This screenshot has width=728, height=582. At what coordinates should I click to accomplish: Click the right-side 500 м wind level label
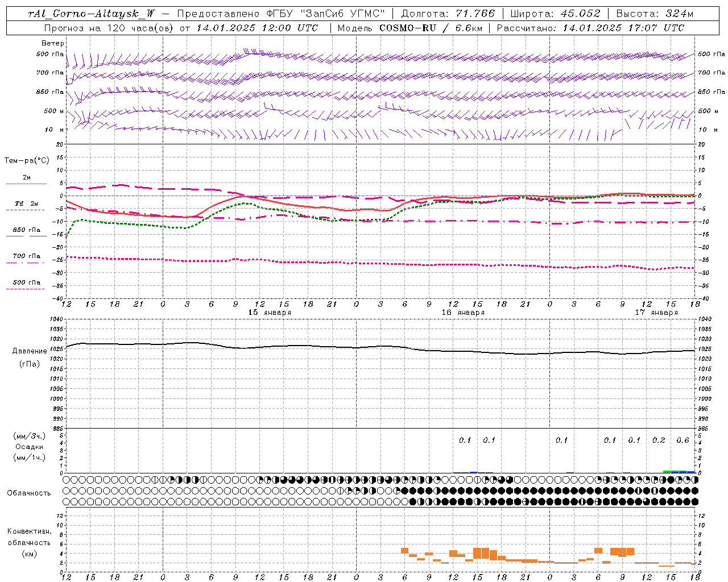708,111
